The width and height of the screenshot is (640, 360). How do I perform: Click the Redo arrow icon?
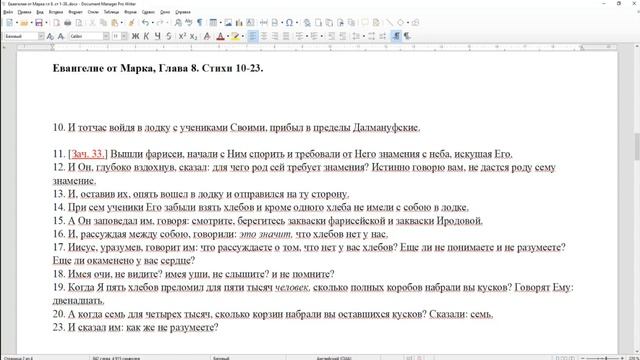point(160,23)
